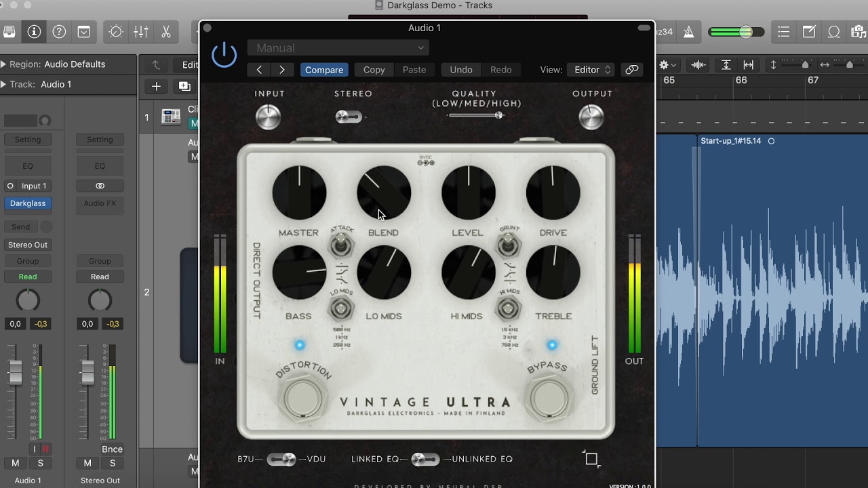Image resolution: width=868 pixels, height=488 pixels.
Task: Open Smart Controls dial icon
Action: (x=116, y=32)
